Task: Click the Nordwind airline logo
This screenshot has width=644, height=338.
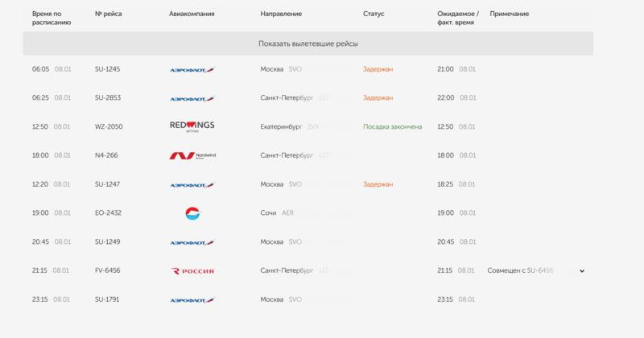Action: pyautogui.click(x=192, y=155)
